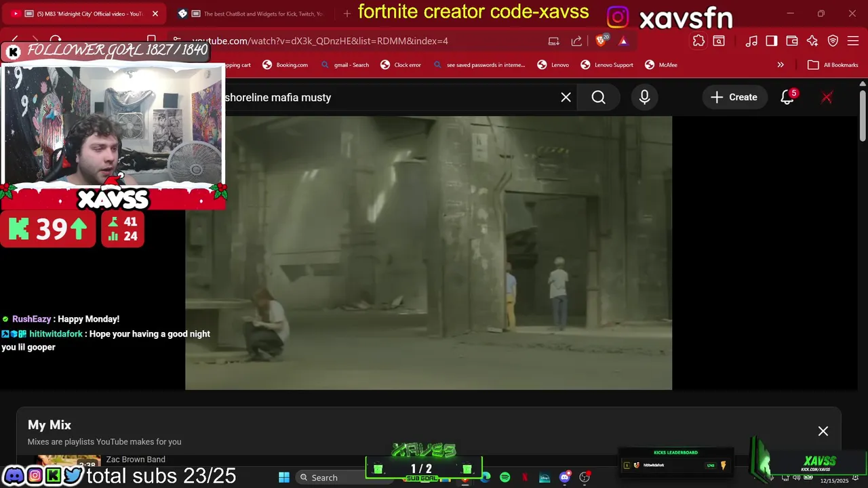Open the Booking.com bookmark
Screen dimensions: 868x488
(x=285, y=65)
